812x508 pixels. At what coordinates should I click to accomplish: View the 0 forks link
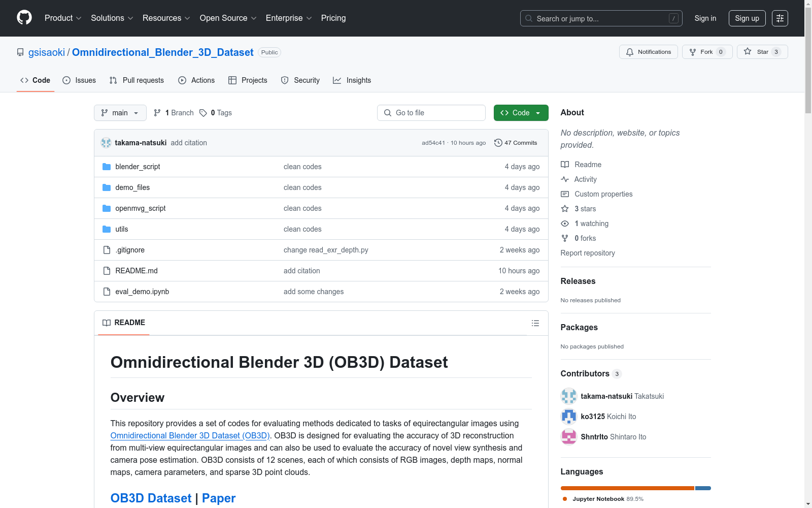(x=579, y=238)
